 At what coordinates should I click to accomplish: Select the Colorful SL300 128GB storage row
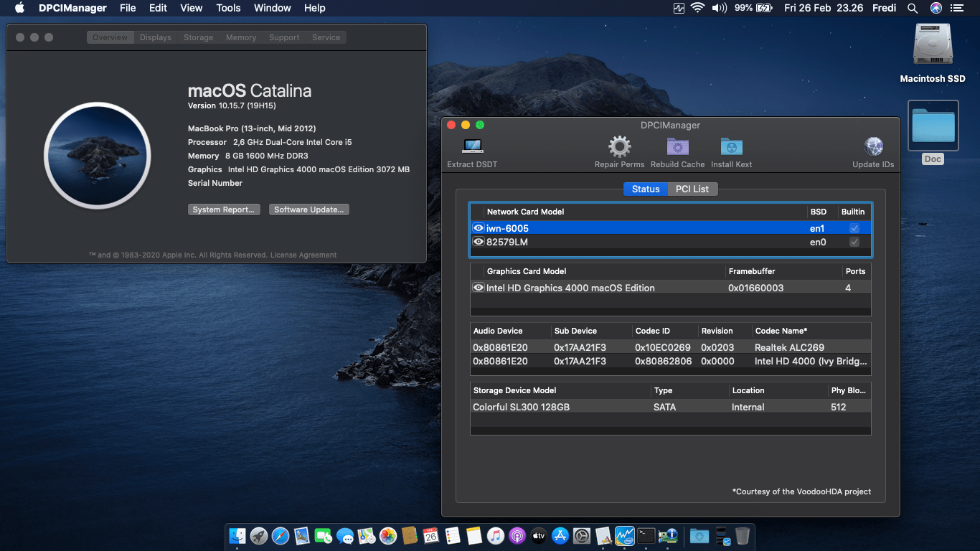coord(670,407)
